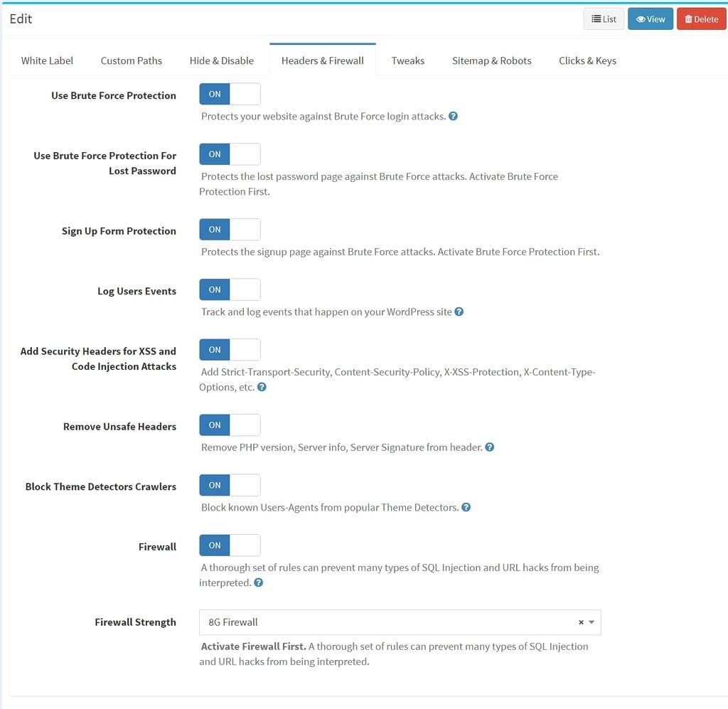Click the Activate Firewall First bold text

point(254,646)
